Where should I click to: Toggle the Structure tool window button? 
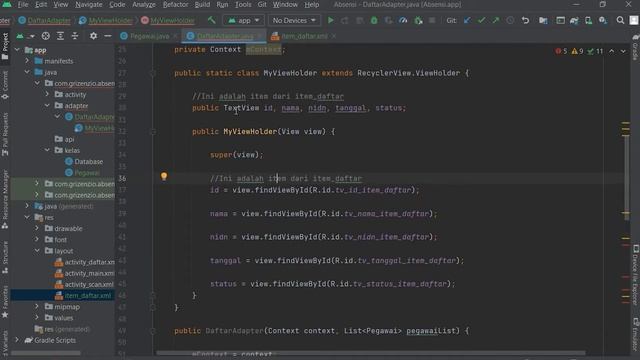[x=5, y=257]
